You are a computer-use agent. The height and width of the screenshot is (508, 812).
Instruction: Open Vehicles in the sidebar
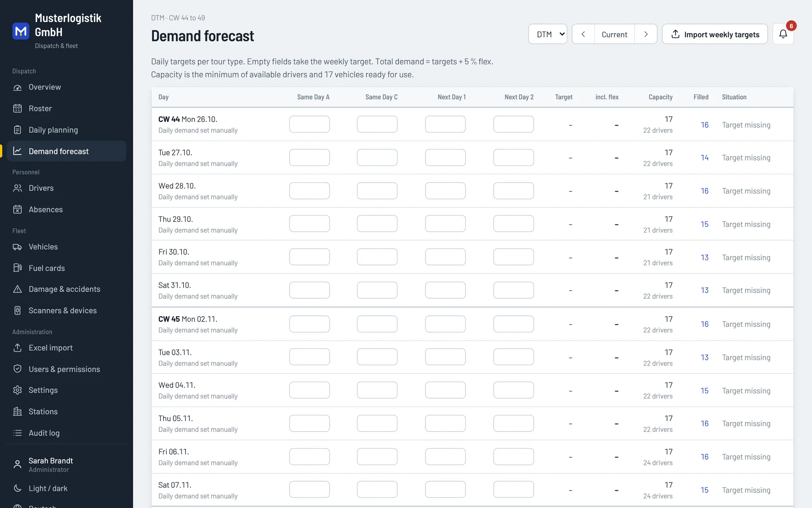pos(67,247)
